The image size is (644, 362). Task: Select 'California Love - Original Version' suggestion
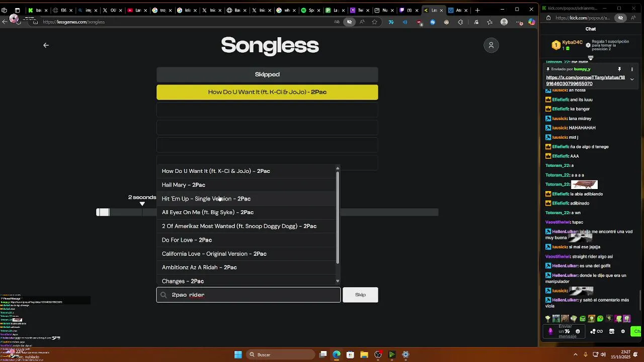247,254
